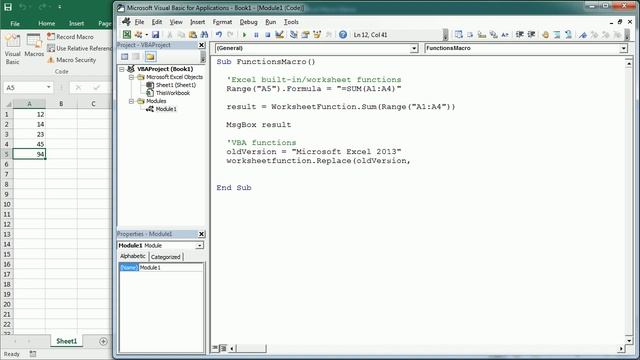The height and width of the screenshot is (360, 640).
Task: Toggle Breakpoint with the hand icon
Action: [545, 35]
